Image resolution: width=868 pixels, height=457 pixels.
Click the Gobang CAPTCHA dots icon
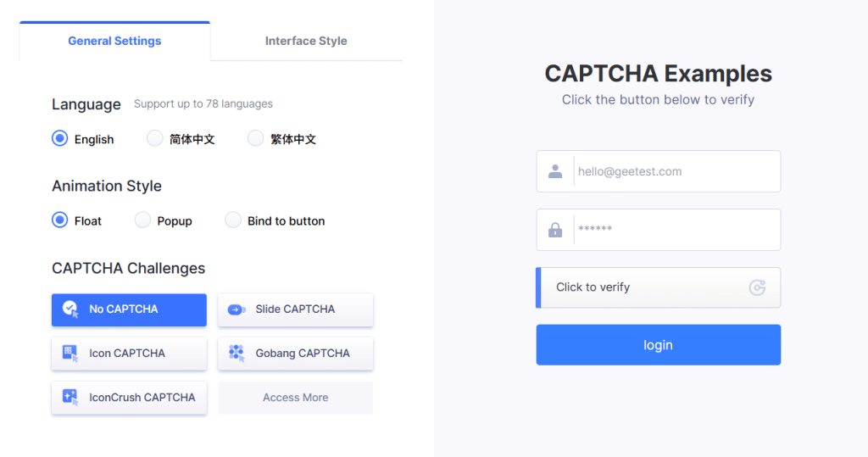[236, 353]
